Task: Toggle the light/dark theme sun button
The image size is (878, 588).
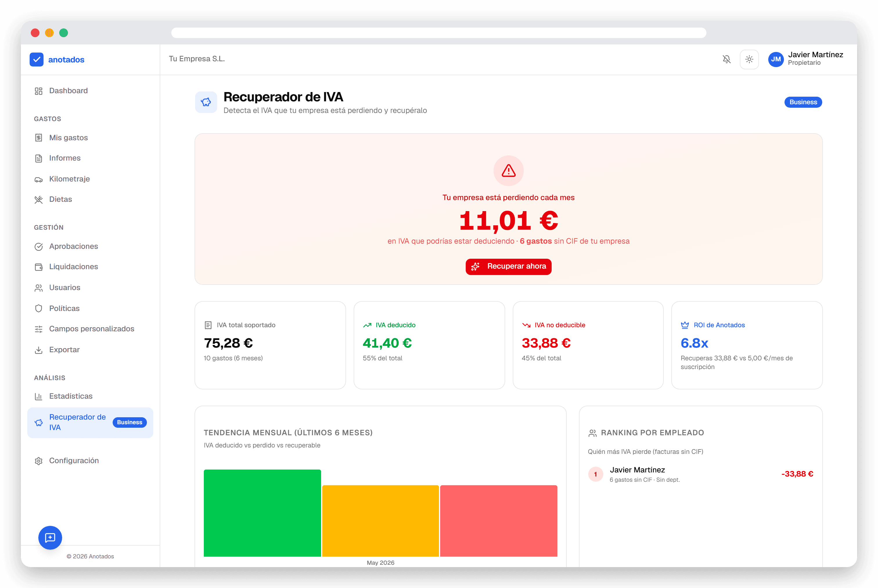Action: 749,59
